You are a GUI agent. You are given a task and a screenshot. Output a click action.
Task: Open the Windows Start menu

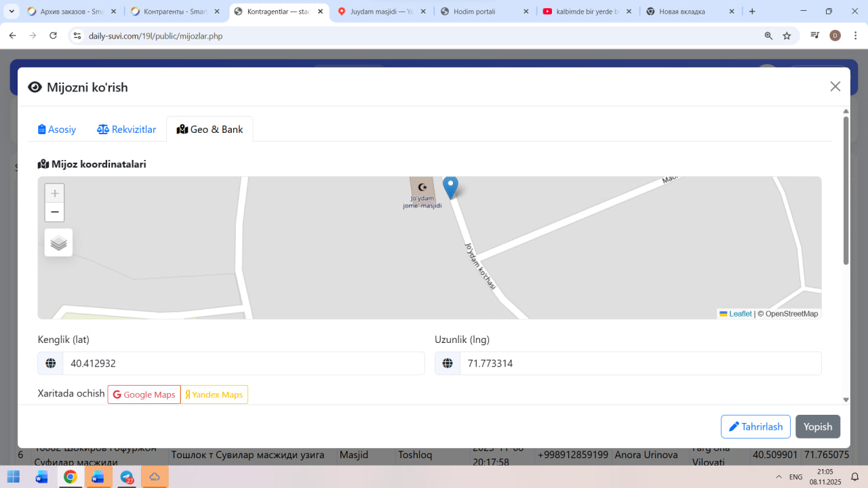coord(14,476)
